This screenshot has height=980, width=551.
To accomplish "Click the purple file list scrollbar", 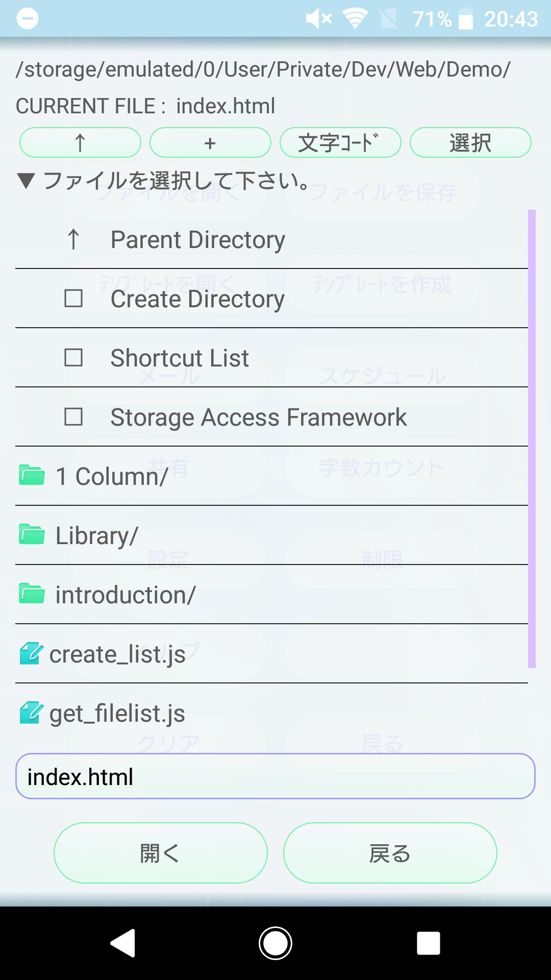I will [532, 439].
